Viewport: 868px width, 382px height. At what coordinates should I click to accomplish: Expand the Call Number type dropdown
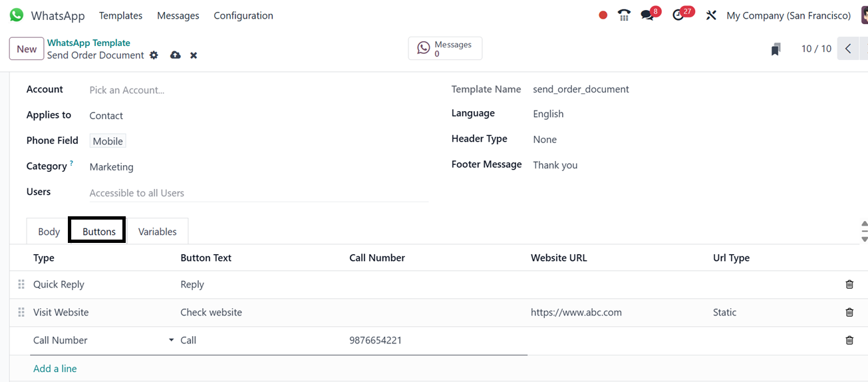pos(172,340)
